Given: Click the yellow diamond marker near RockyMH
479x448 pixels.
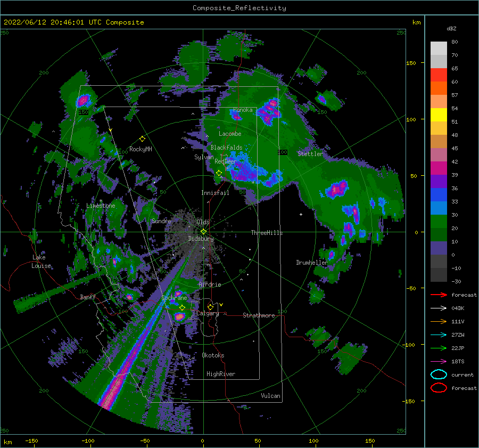Looking at the screenshot, I should point(142,139).
